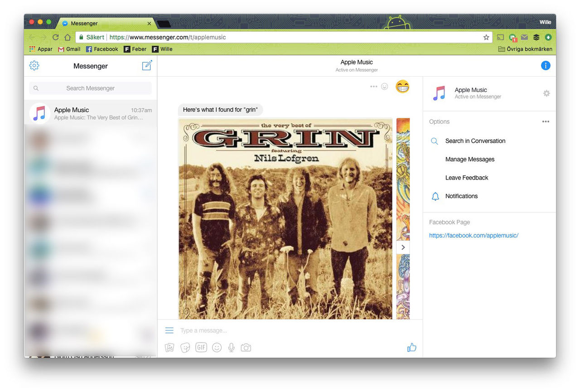Record a voice clip
Viewport: 580px width, 392px height.
coord(231,348)
